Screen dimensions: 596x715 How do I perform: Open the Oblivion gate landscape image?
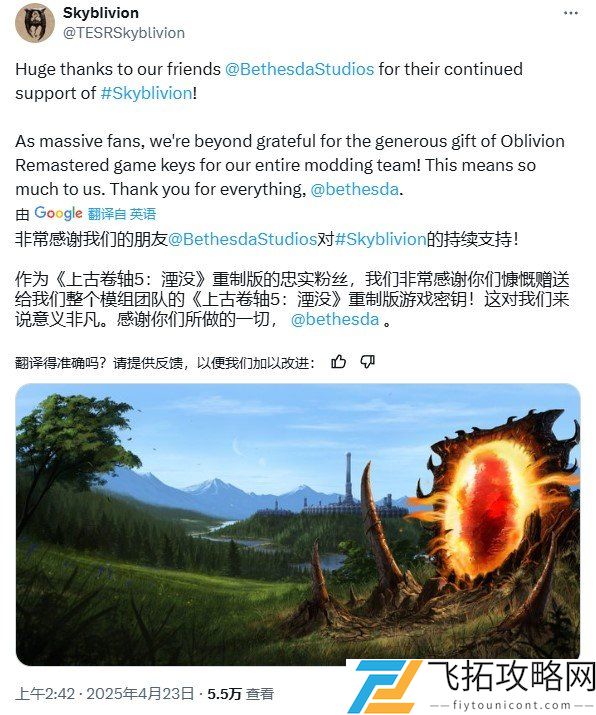298,524
